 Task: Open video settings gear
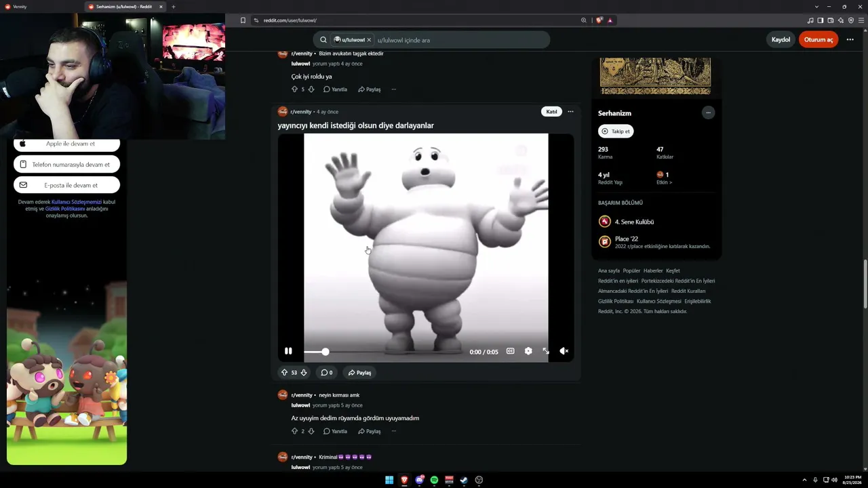[528, 351]
